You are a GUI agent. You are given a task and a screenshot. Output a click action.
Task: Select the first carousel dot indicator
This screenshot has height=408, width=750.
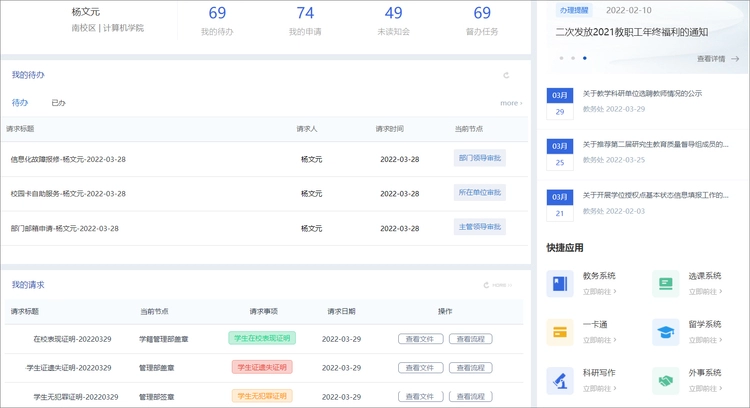(x=561, y=58)
